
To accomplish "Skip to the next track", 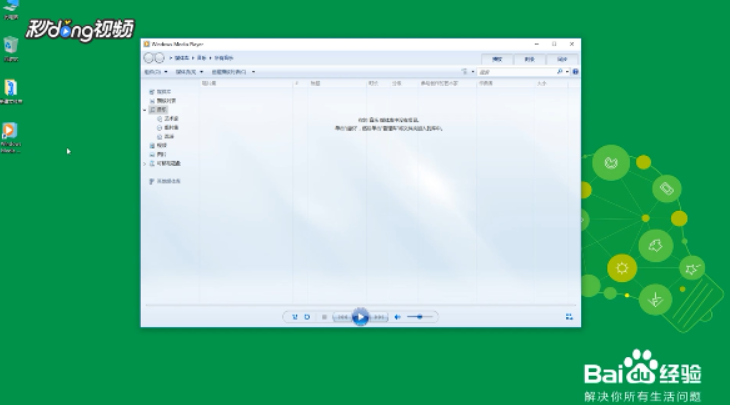I will click(379, 317).
